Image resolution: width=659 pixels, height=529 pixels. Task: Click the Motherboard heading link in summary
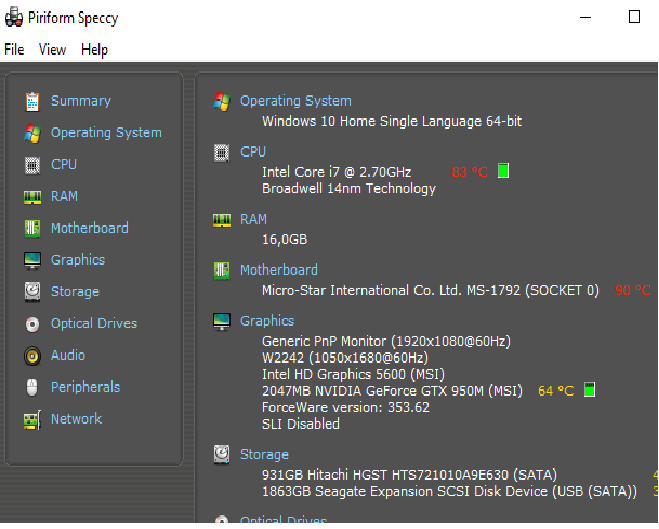279,270
